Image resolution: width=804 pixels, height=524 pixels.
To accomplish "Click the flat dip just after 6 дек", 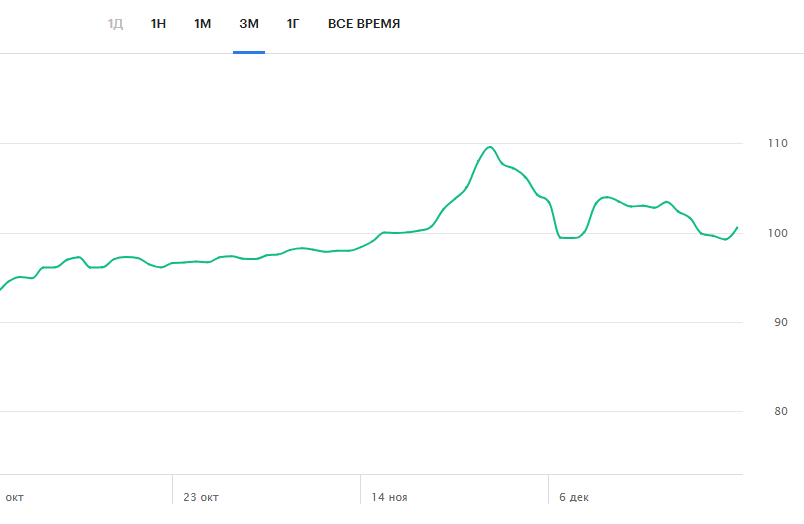I will (568, 237).
